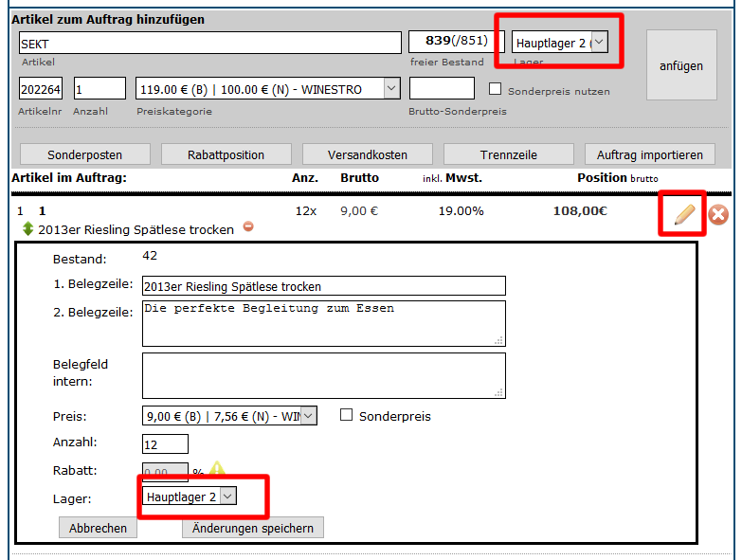Click the pencil edit icon for position 1
The width and height of the screenshot is (742, 560).
coord(683,214)
